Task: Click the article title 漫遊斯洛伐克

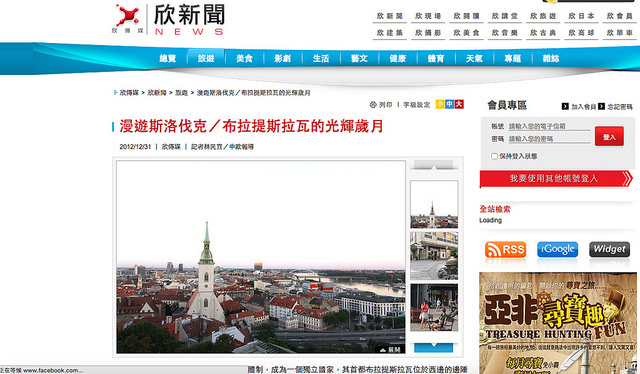Action: 251,127
